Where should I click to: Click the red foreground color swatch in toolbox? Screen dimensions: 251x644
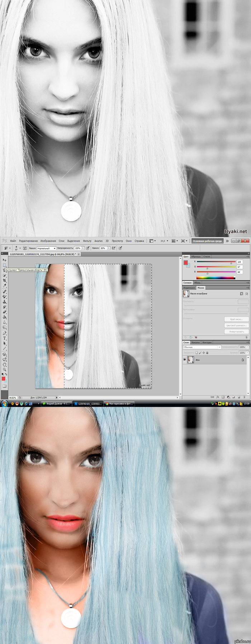click(3, 378)
